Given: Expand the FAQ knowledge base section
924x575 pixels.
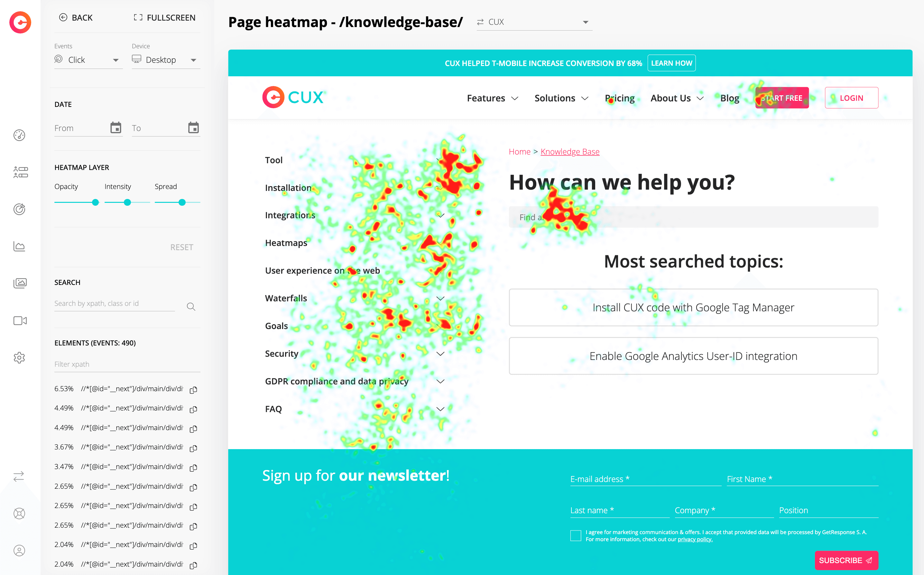Looking at the screenshot, I should tap(440, 409).
